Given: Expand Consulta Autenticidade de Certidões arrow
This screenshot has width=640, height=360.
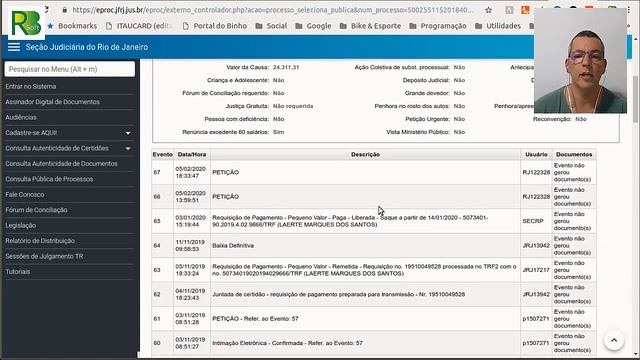Looking at the screenshot, I should [x=128, y=149].
